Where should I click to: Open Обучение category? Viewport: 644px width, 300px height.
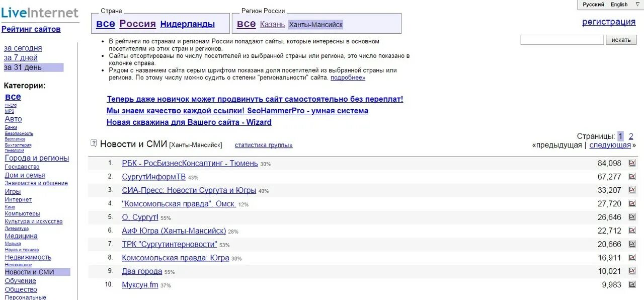coord(20,281)
